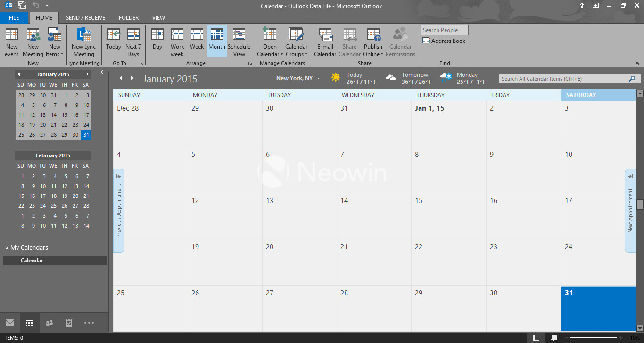Click the New event icon
The width and height of the screenshot is (644, 343).
click(x=12, y=42)
